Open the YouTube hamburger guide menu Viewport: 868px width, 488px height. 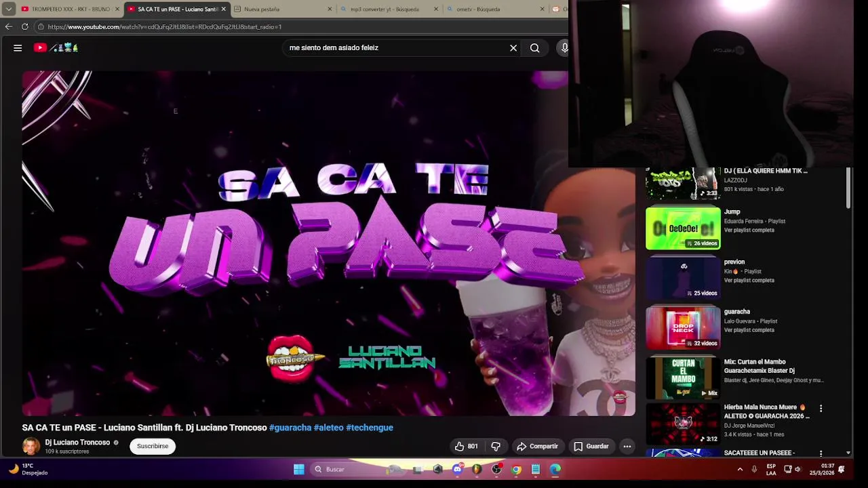click(18, 48)
